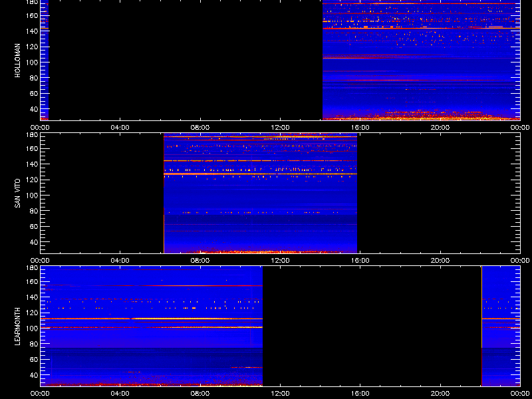532x399 pixels.
Task: Click the 16:00 time label under the San Vito plot
Action: 360,261
